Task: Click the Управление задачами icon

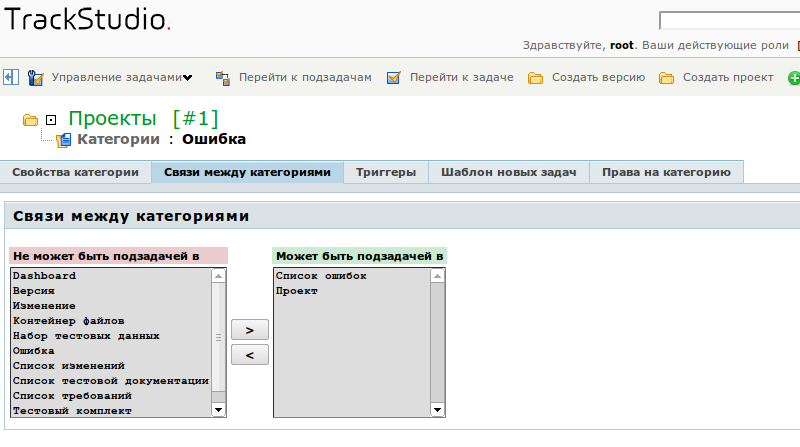Action: pyautogui.click(x=36, y=77)
